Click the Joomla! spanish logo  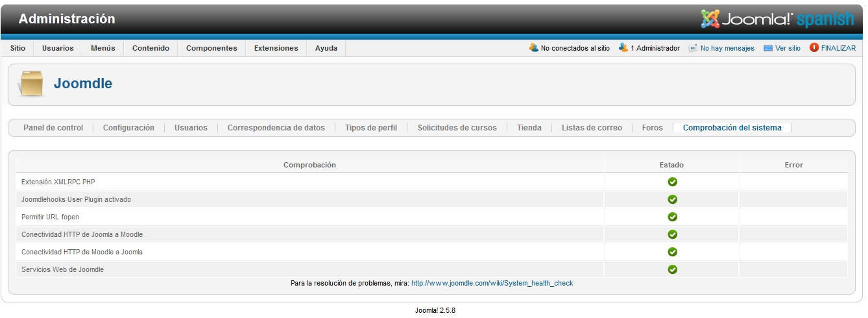click(x=777, y=19)
